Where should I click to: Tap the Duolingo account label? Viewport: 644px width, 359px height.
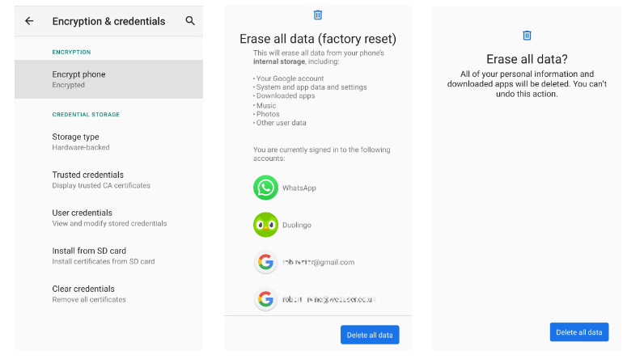pyautogui.click(x=297, y=225)
